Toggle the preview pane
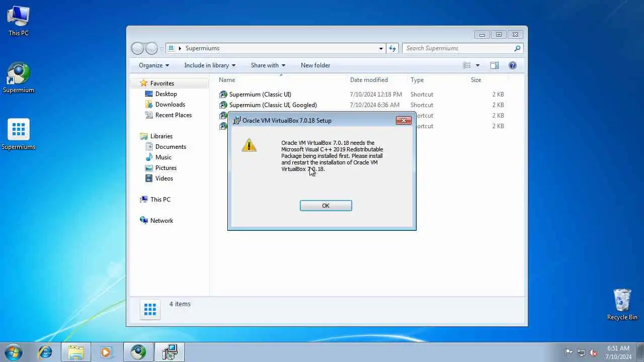This screenshot has height=362, width=644. 495,65
